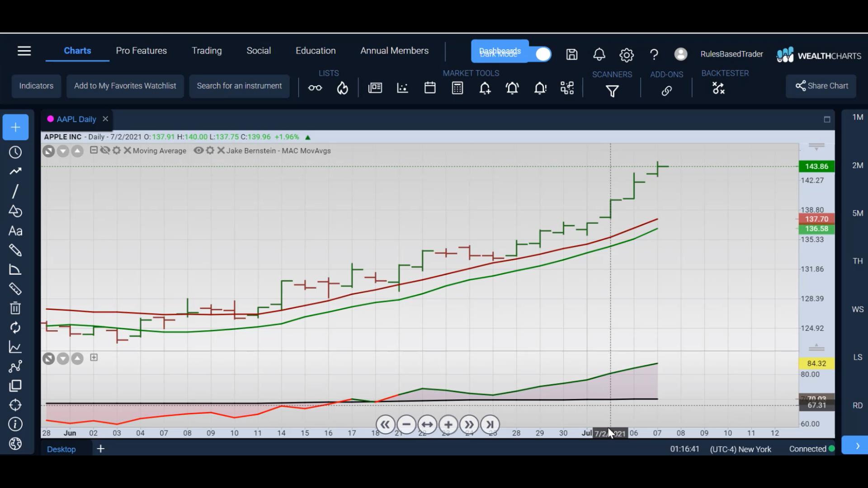Open the calendar market tool

point(430,88)
